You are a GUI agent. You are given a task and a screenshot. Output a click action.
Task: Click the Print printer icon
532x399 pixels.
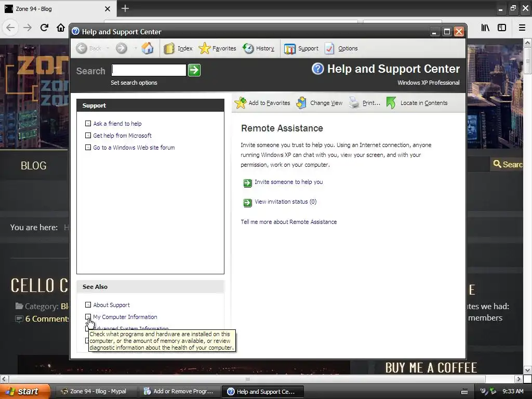(354, 103)
